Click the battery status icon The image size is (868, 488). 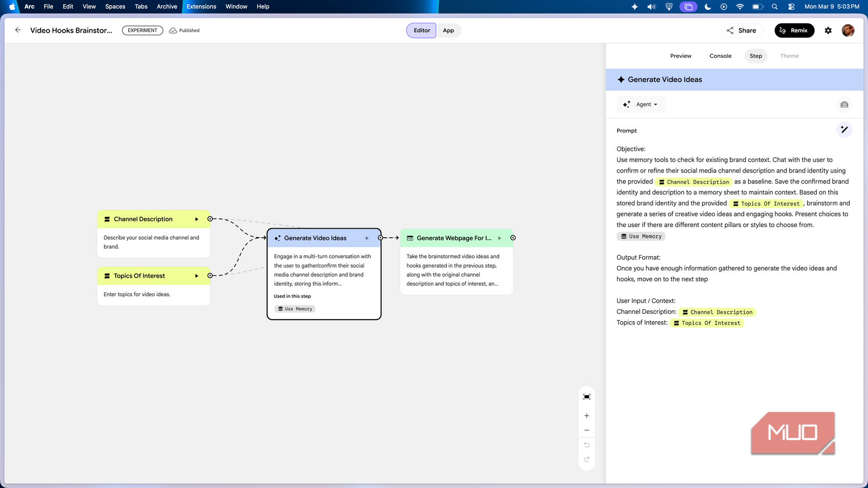point(758,6)
